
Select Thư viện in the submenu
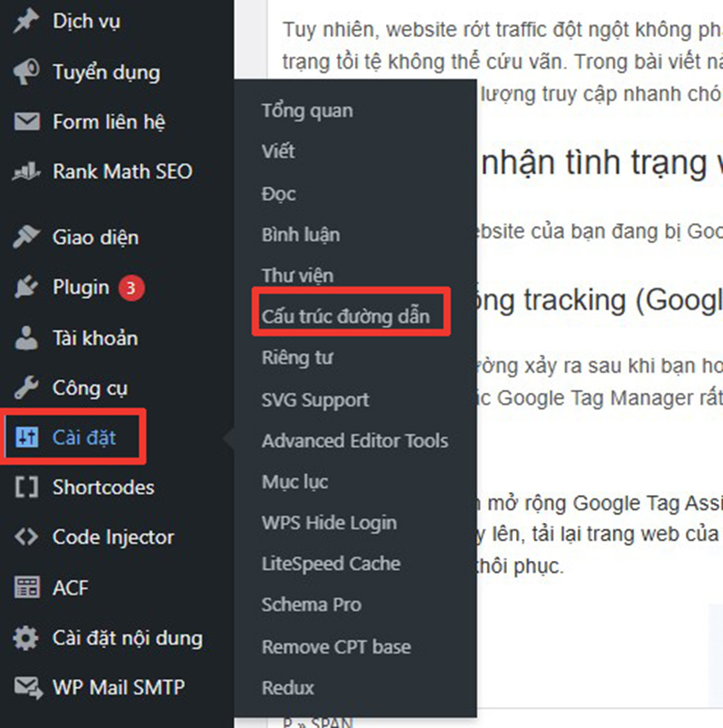[x=297, y=275]
